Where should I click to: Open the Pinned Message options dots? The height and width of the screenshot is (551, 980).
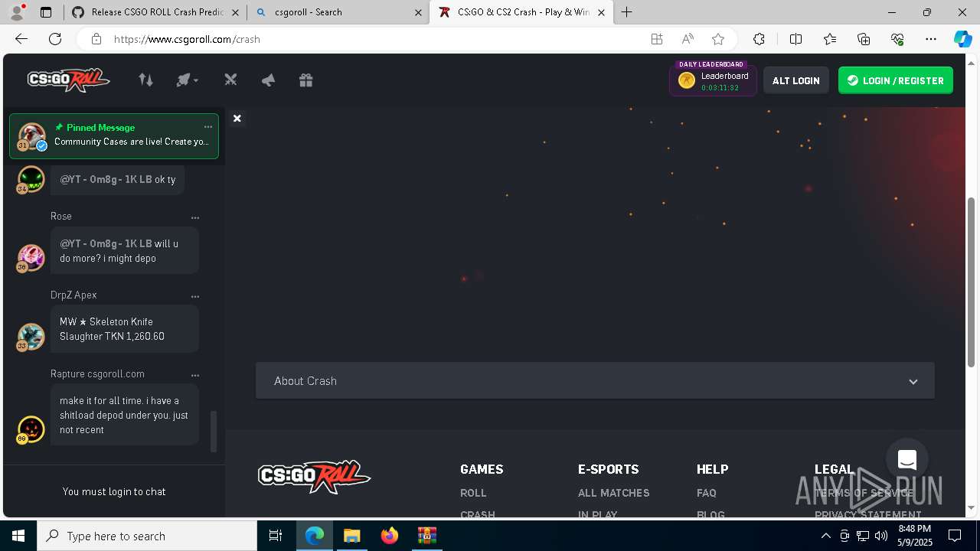(x=207, y=127)
